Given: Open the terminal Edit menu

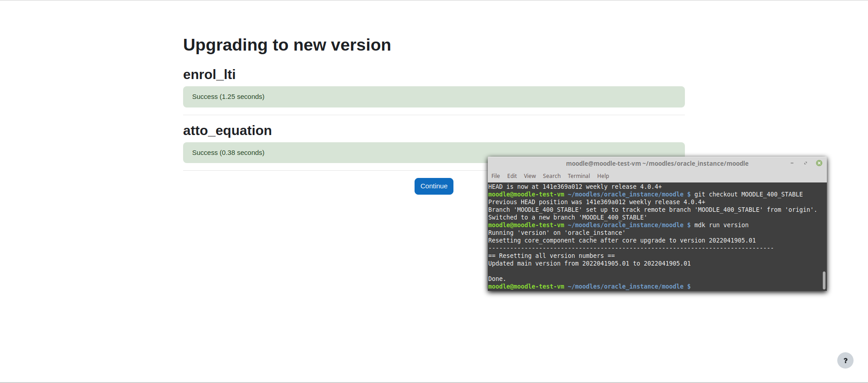Looking at the screenshot, I should click(x=512, y=176).
